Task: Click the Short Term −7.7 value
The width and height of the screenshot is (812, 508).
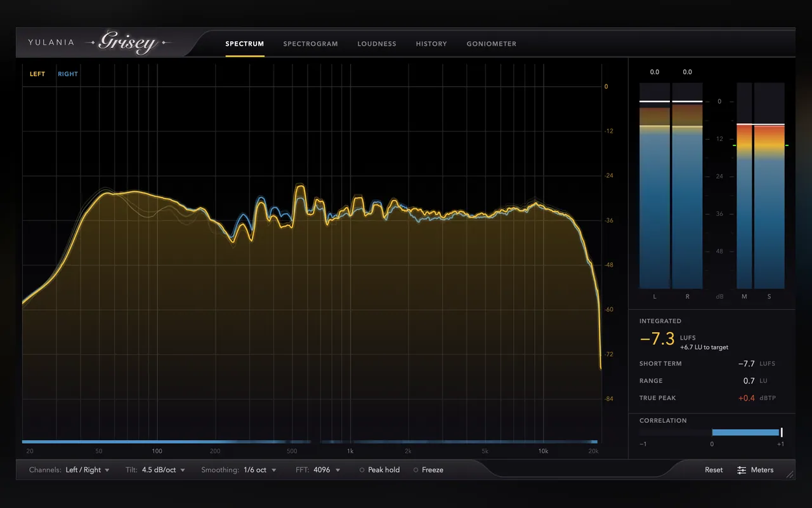Action: [747, 364]
